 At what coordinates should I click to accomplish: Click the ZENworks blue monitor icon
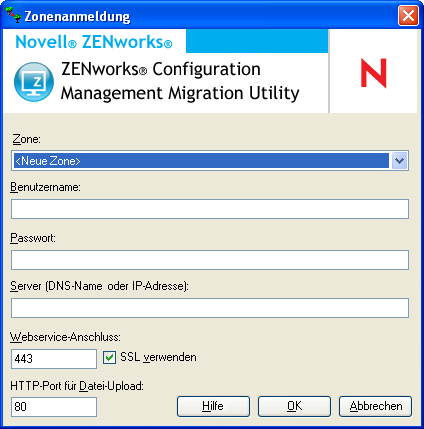click(34, 82)
